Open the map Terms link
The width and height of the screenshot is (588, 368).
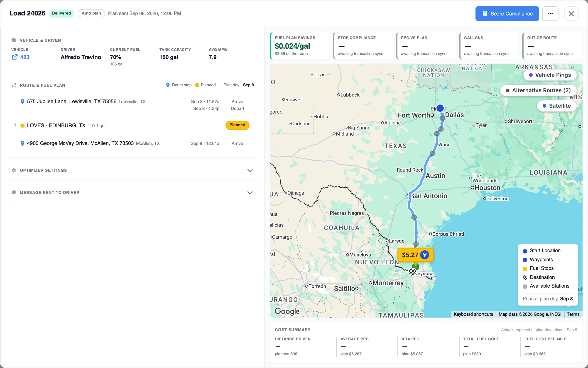click(x=573, y=314)
